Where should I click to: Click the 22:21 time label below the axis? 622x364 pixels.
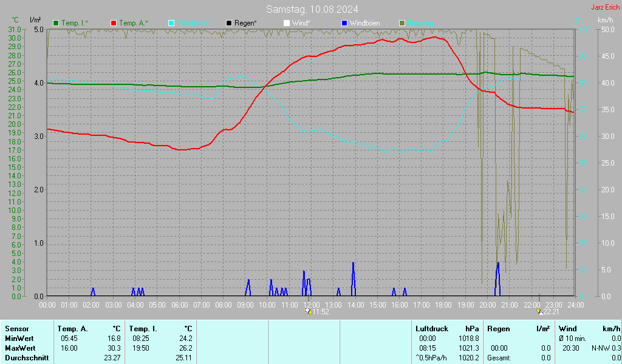click(x=552, y=312)
